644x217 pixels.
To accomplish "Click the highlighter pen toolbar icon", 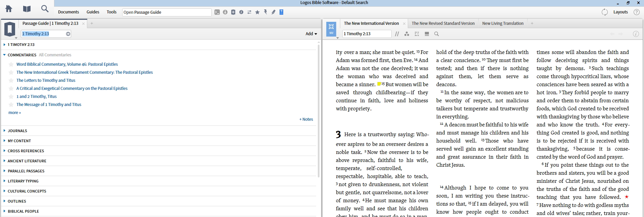I will pyautogui.click(x=274, y=12).
